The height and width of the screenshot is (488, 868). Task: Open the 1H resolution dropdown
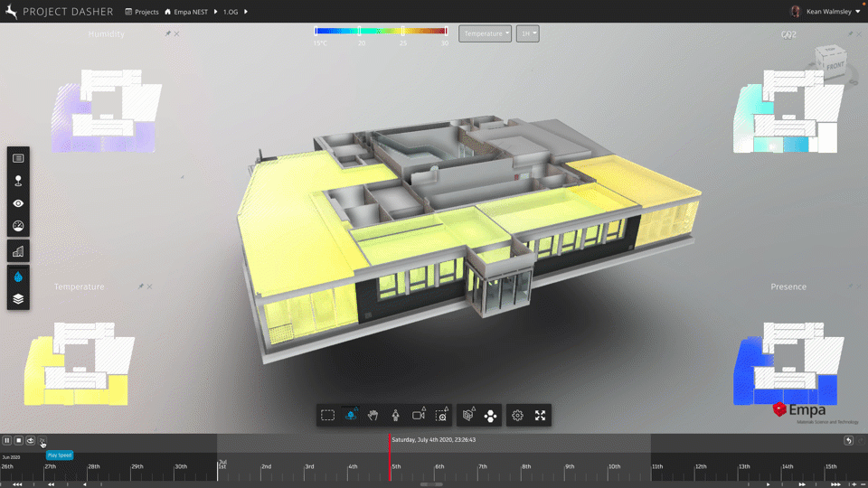pos(527,33)
